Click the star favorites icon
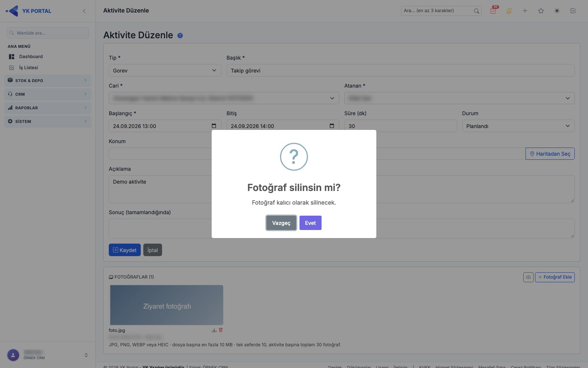 point(541,11)
